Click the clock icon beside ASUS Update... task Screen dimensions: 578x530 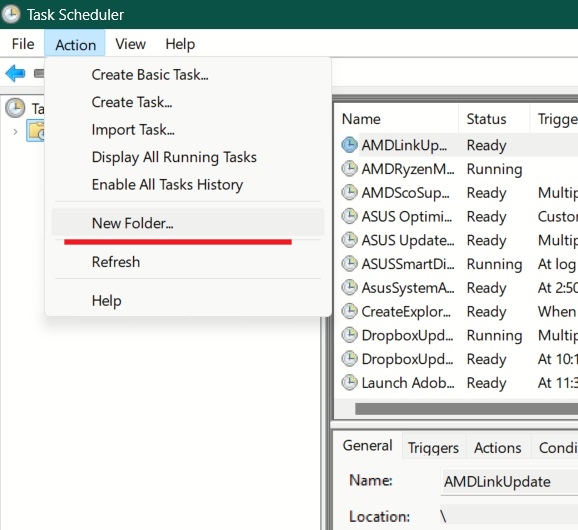click(349, 240)
